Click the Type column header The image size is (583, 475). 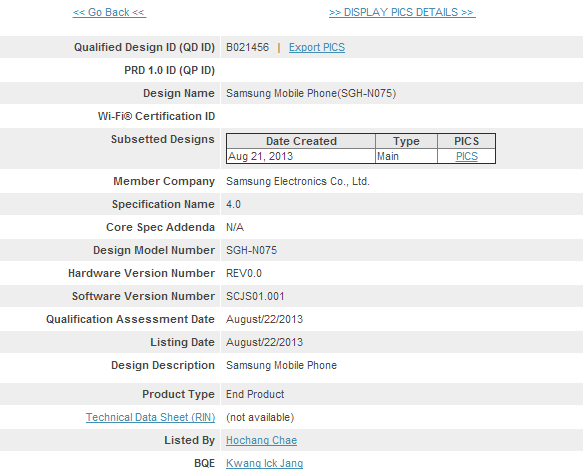(406, 141)
